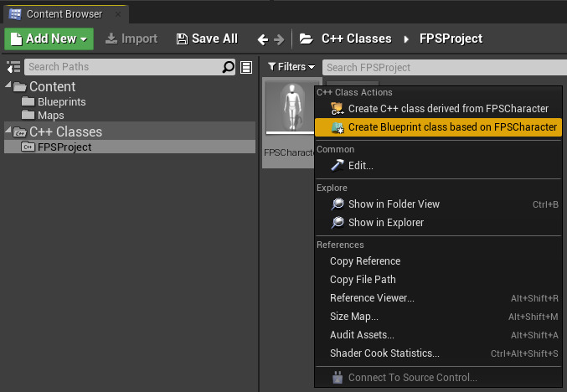Expand the breadcrumb arrow after C++ Classes
The height and width of the screenshot is (392, 567).
(406, 39)
